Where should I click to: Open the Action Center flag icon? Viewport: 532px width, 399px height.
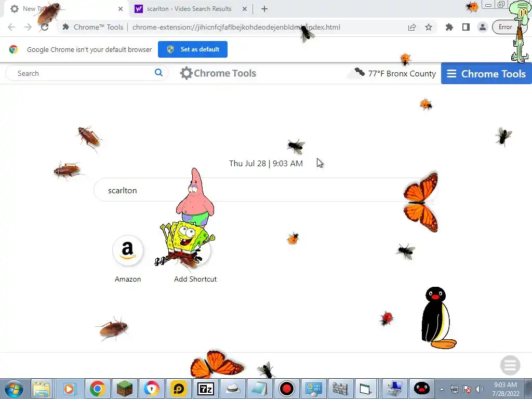467,390
